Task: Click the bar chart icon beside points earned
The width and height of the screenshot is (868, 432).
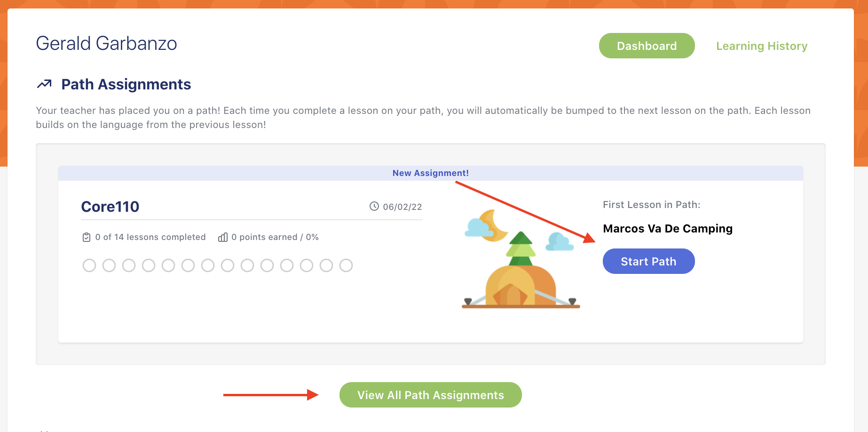Action: coord(223,237)
